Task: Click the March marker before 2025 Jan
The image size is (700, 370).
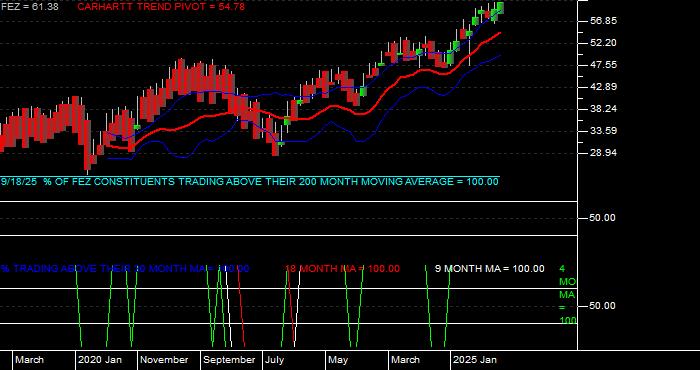Action: point(405,360)
